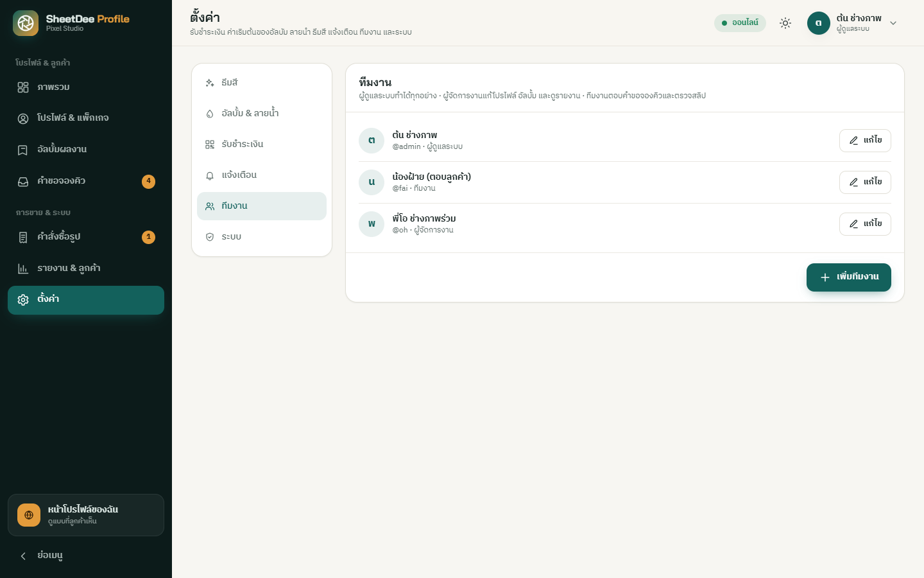Open คำขอจองคิว in the sidebar
The width and height of the screenshot is (924, 578).
click(86, 181)
